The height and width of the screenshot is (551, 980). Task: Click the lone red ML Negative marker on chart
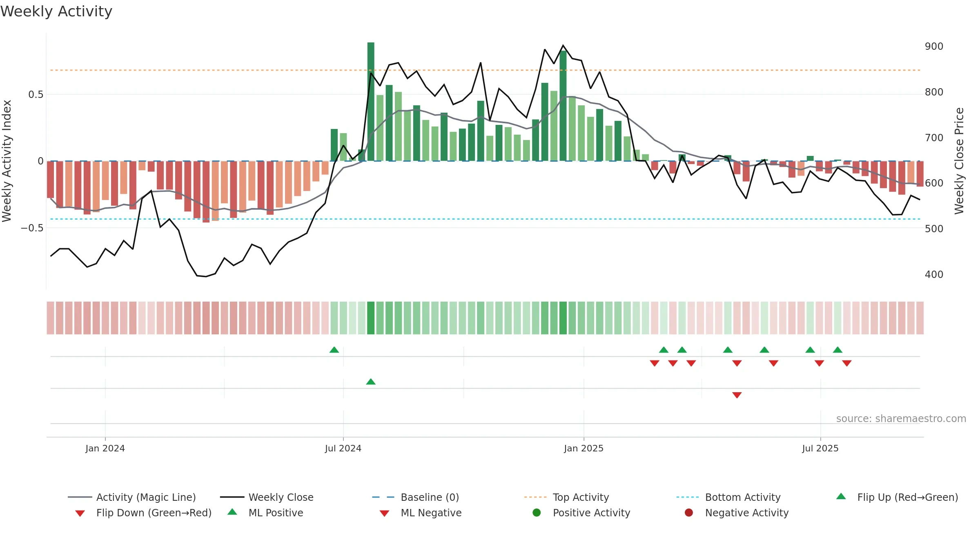(737, 395)
